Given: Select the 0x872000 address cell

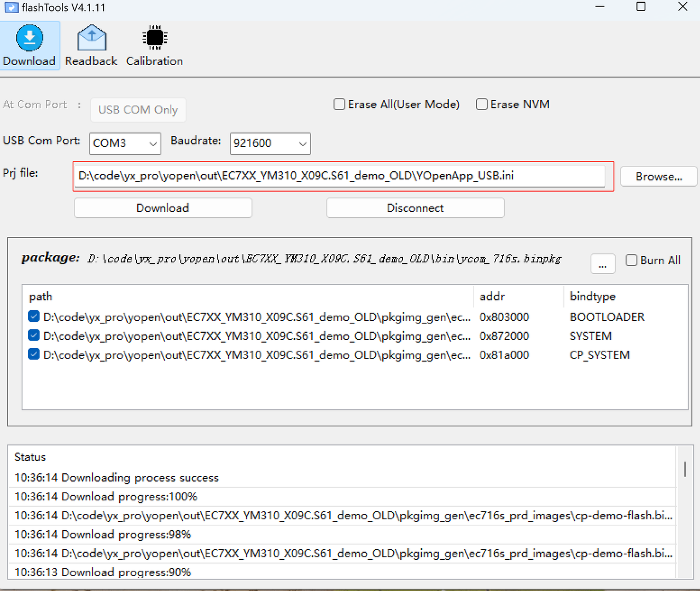Looking at the screenshot, I should (x=504, y=336).
